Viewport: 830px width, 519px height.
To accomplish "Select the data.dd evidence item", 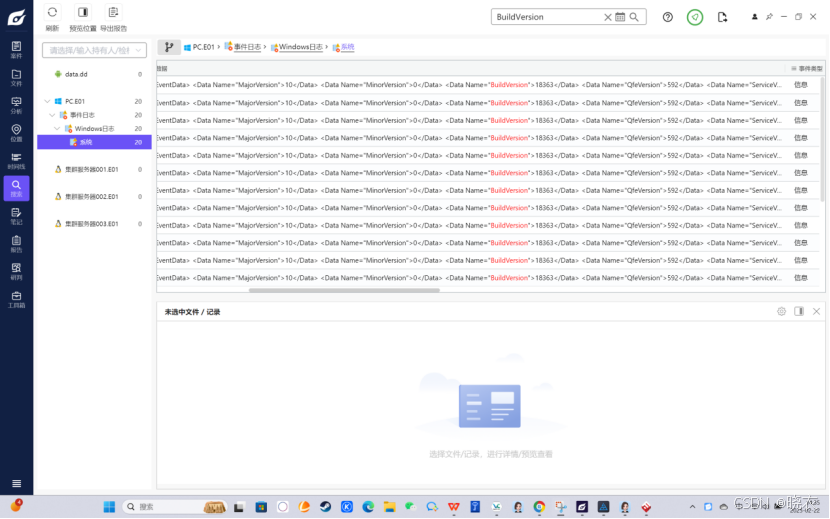I will tap(76, 74).
